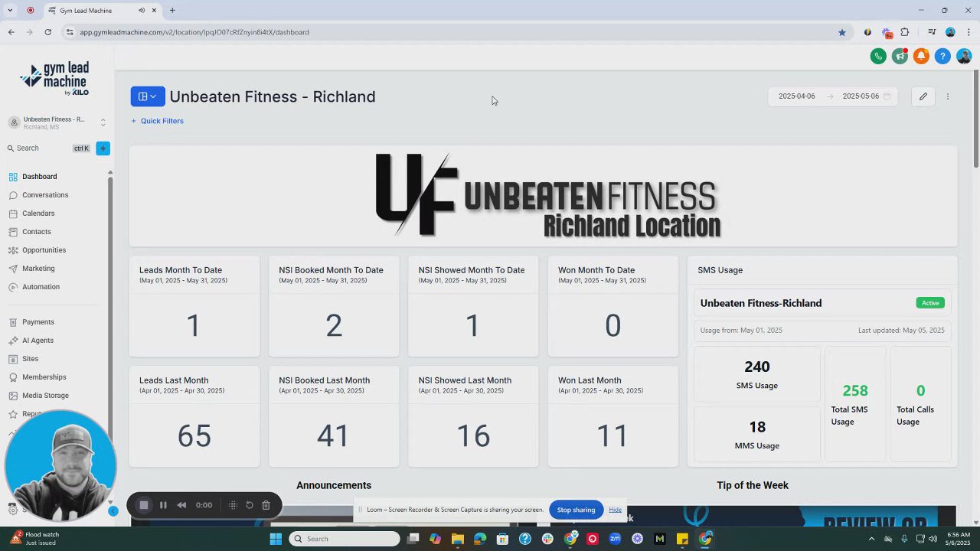Image resolution: width=980 pixels, height=551 pixels.
Task: Click the blue lightning quick action button
Action: (103, 148)
